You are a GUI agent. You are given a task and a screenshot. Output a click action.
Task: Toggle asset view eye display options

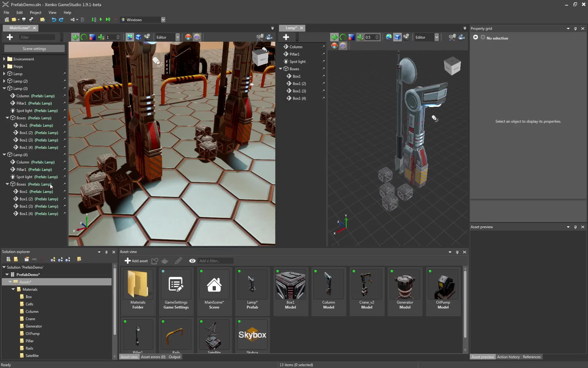192,261
